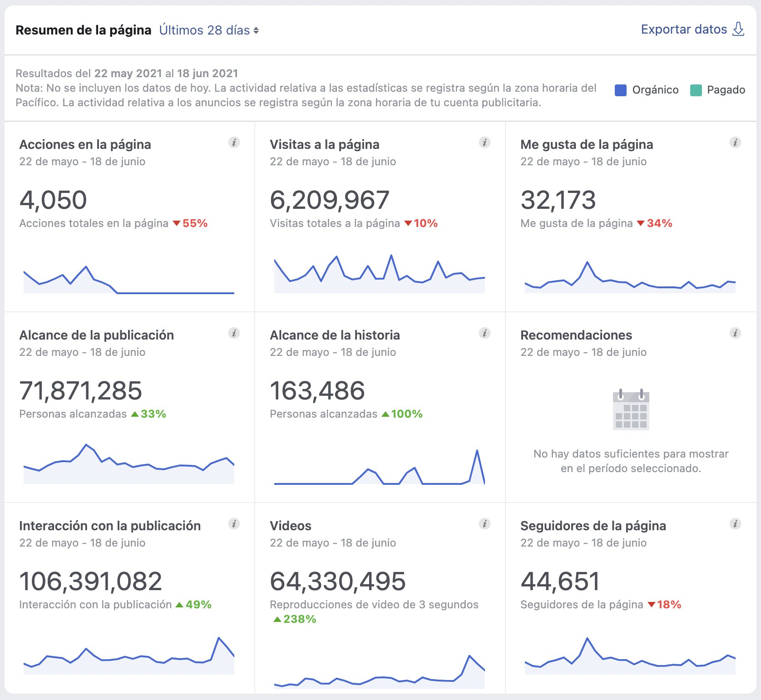Click the blue Orgánico legend swatch
Viewport: 761px width, 700px height.
(x=620, y=90)
